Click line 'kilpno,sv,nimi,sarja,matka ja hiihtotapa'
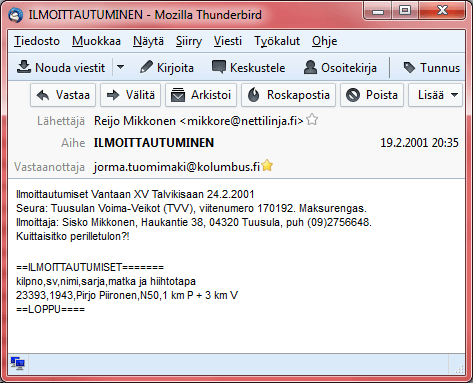The height and width of the screenshot is (383, 473). [106, 282]
